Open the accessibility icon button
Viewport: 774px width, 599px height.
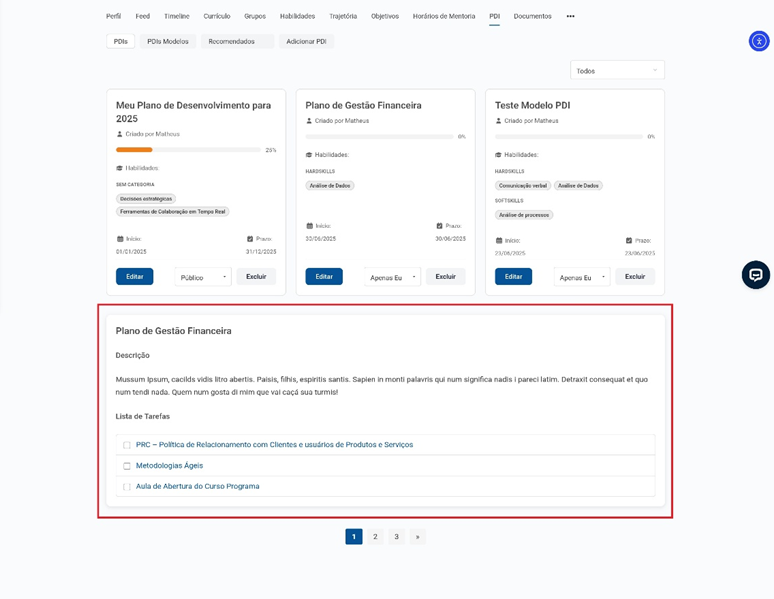(759, 41)
